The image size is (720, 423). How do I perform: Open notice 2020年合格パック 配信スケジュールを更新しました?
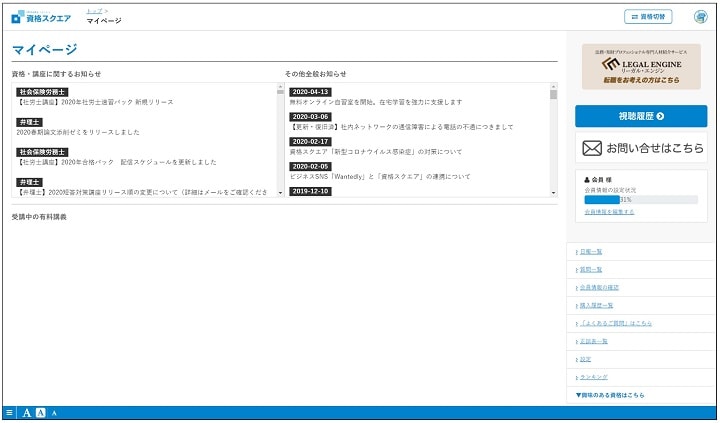116,162
